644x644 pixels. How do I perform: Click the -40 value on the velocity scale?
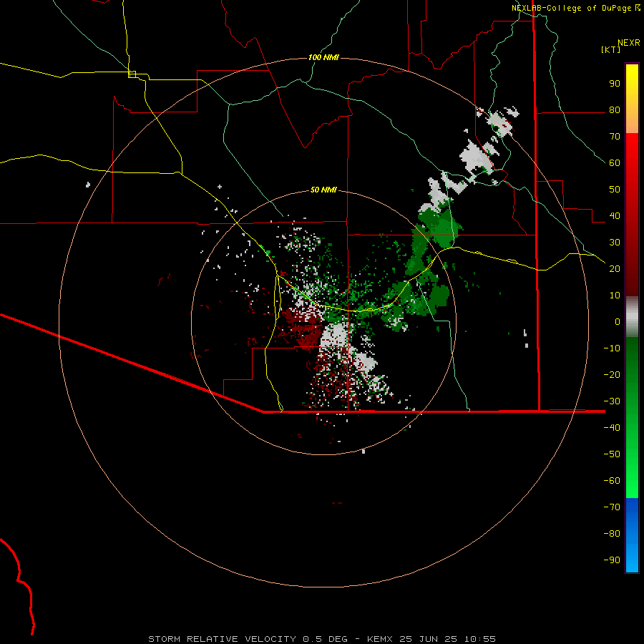coord(612,428)
